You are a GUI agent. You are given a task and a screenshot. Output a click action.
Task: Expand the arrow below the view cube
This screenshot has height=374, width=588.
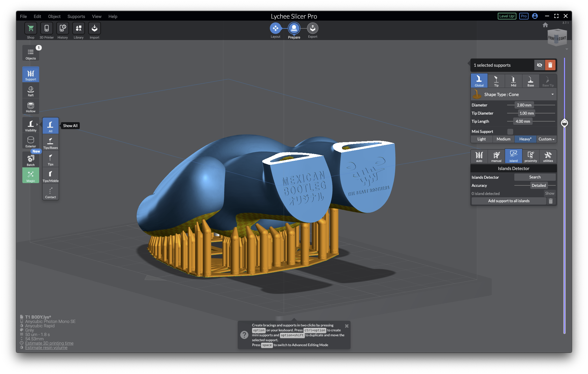coord(567,49)
